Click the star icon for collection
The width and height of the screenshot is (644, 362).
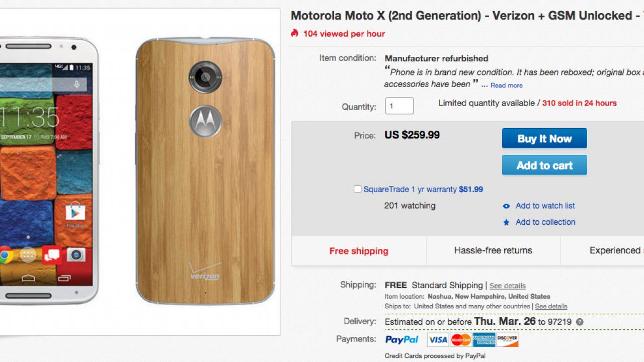pos(506,222)
